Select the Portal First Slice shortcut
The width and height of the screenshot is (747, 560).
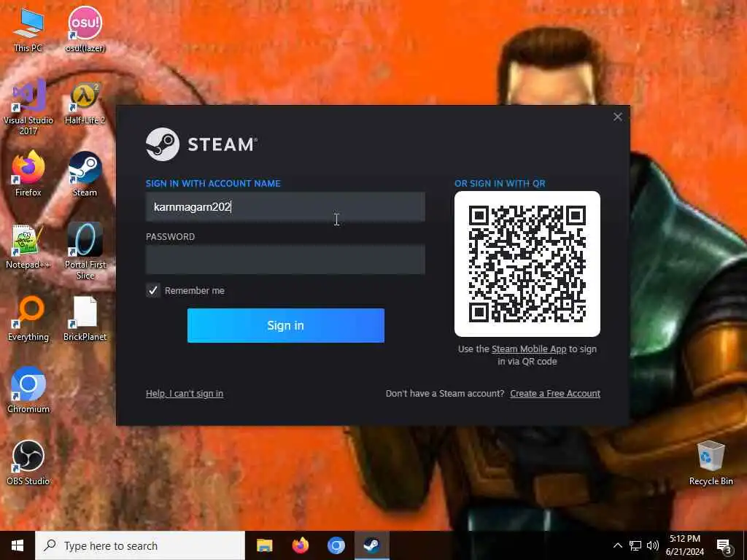click(x=85, y=252)
